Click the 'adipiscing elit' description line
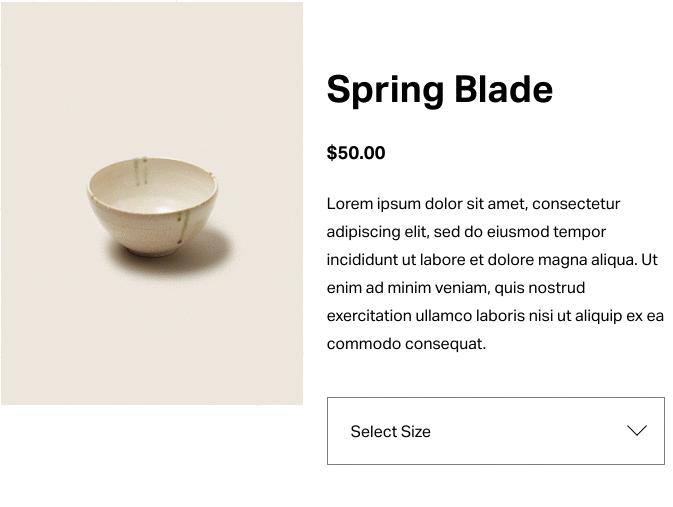 pyautogui.click(x=466, y=232)
